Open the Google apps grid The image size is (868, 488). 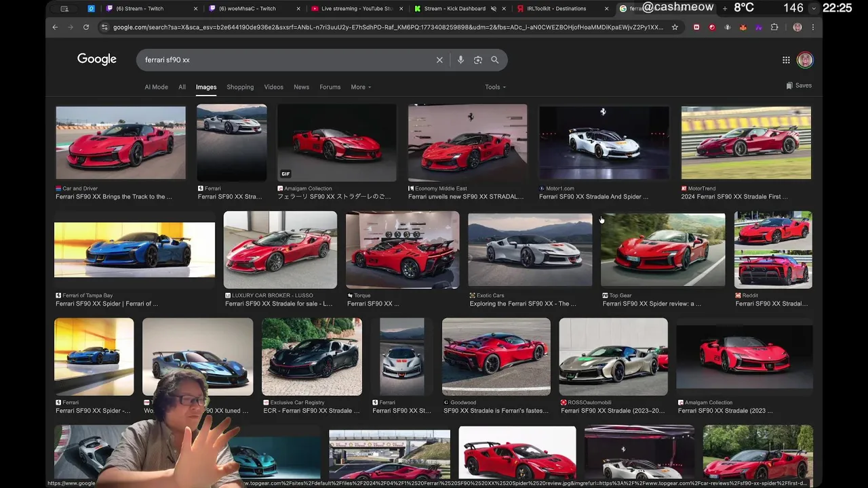pos(786,60)
